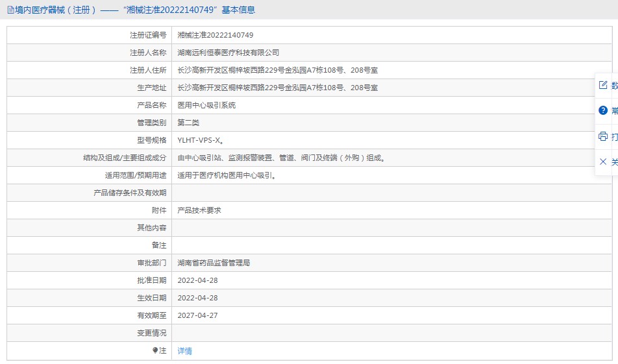Screen dimensions: 618x364
Task: Click the expiry date 2027-04-27
Action: [197, 315]
